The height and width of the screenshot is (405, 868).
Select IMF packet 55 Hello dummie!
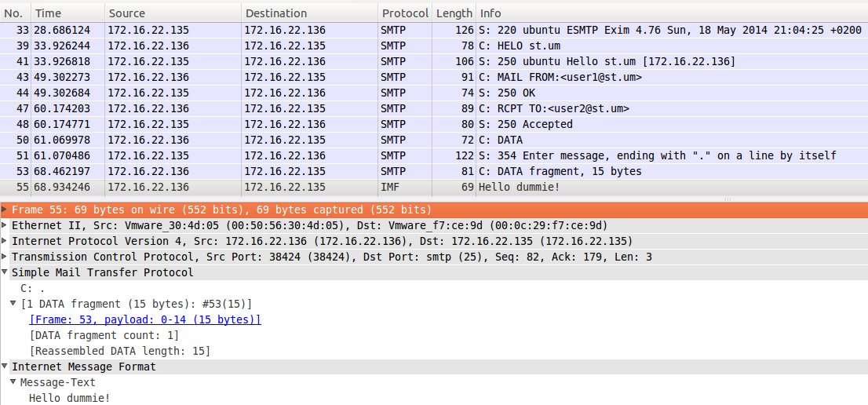click(434, 187)
